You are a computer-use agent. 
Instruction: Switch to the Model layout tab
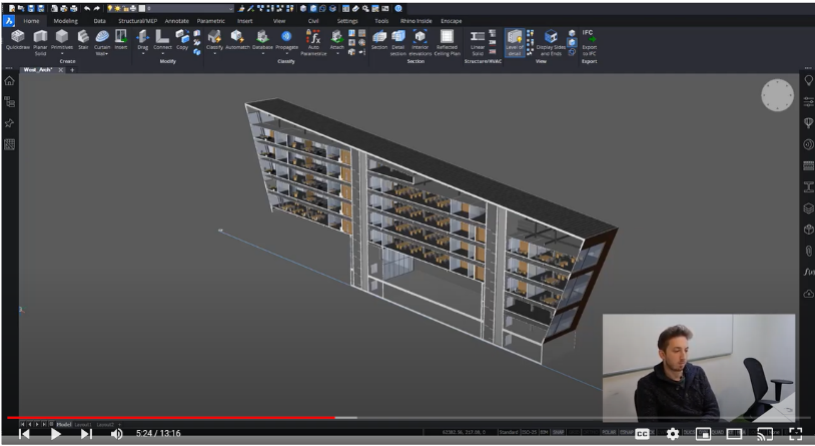point(64,425)
